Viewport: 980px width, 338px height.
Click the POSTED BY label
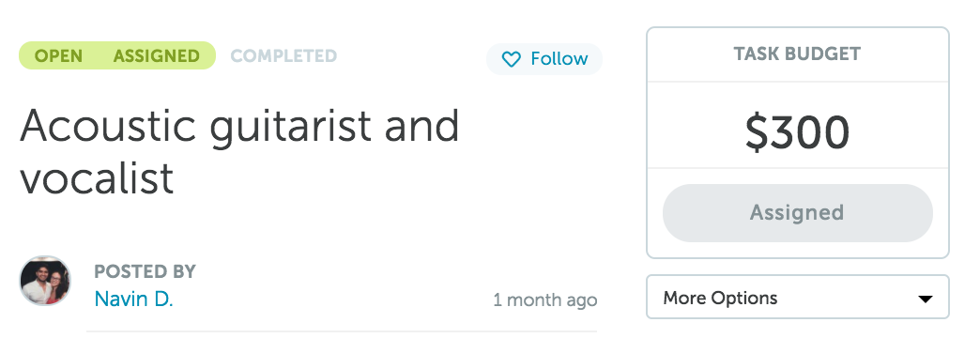[145, 271]
